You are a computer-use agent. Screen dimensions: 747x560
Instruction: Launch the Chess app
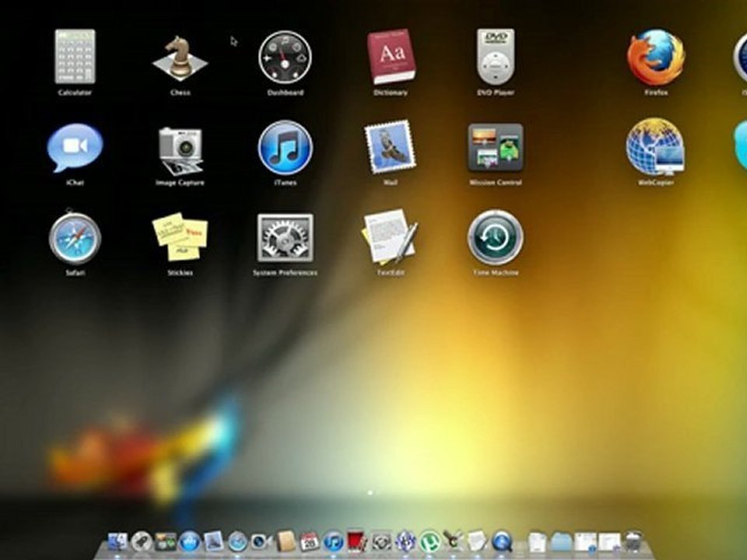[x=180, y=57]
